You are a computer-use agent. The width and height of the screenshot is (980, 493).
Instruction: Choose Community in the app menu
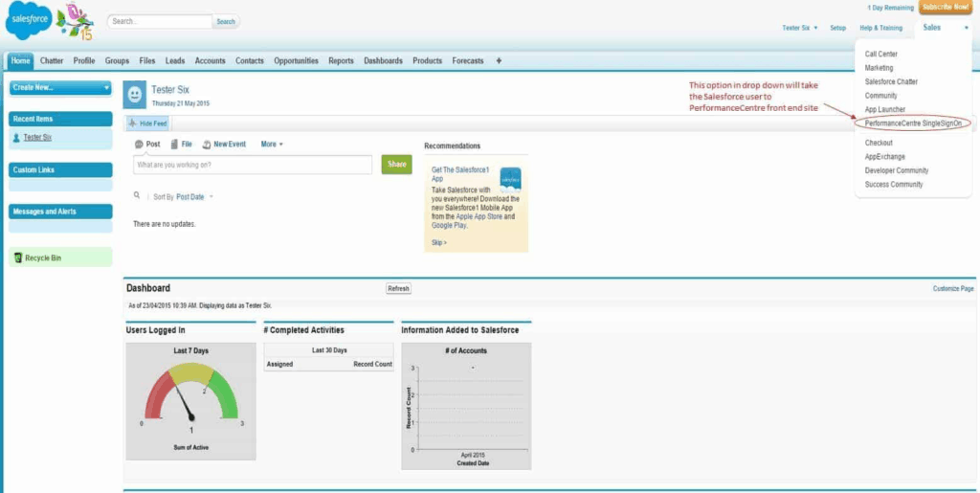click(x=880, y=96)
